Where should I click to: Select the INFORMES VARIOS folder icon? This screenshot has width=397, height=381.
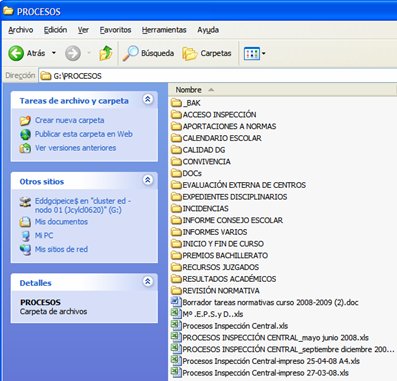pos(176,232)
